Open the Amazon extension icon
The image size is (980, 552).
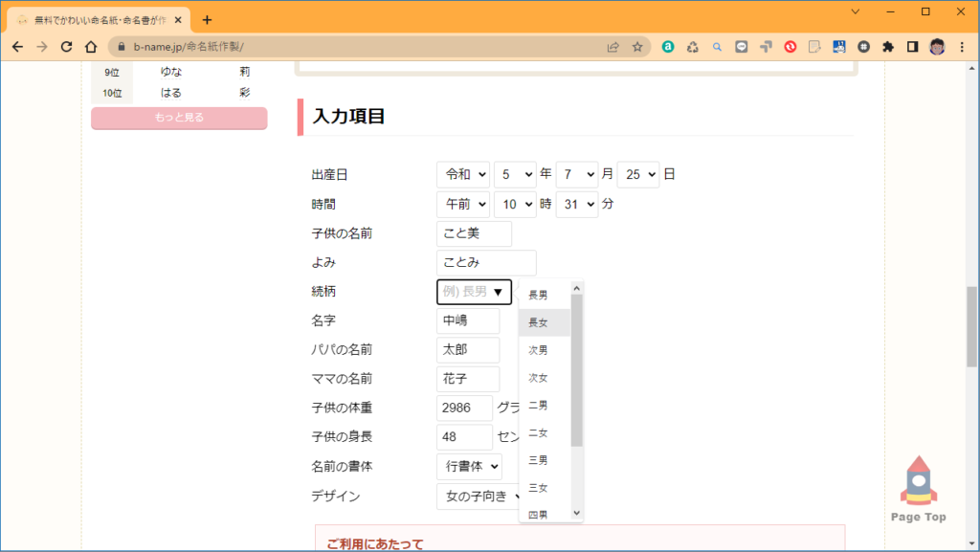(x=668, y=46)
